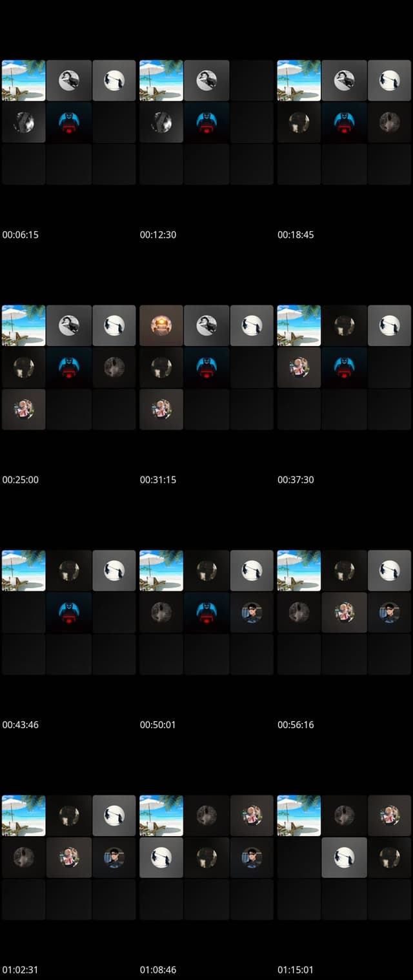Select the blue masked avatar in the 00:06:15 frame
The height and width of the screenshot is (980, 413).
[68, 122]
